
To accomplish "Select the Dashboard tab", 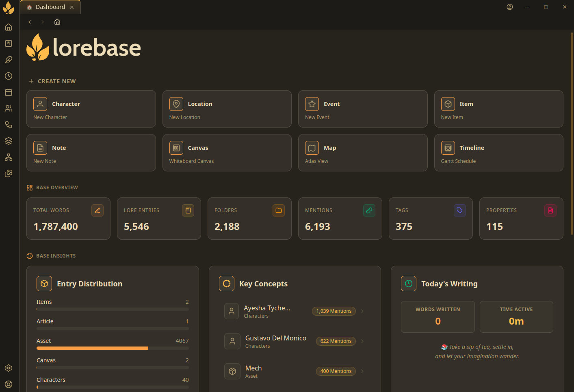I will click(50, 7).
